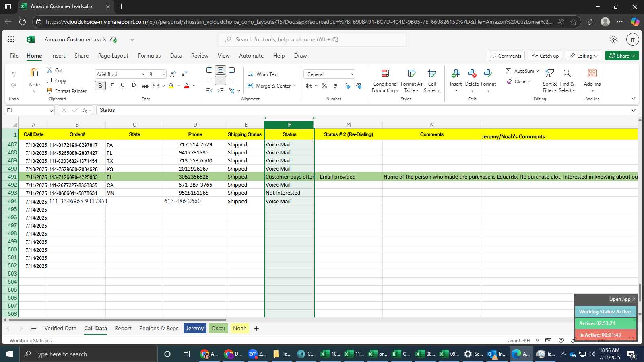Align text left
644x362 pixels.
[209, 80]
